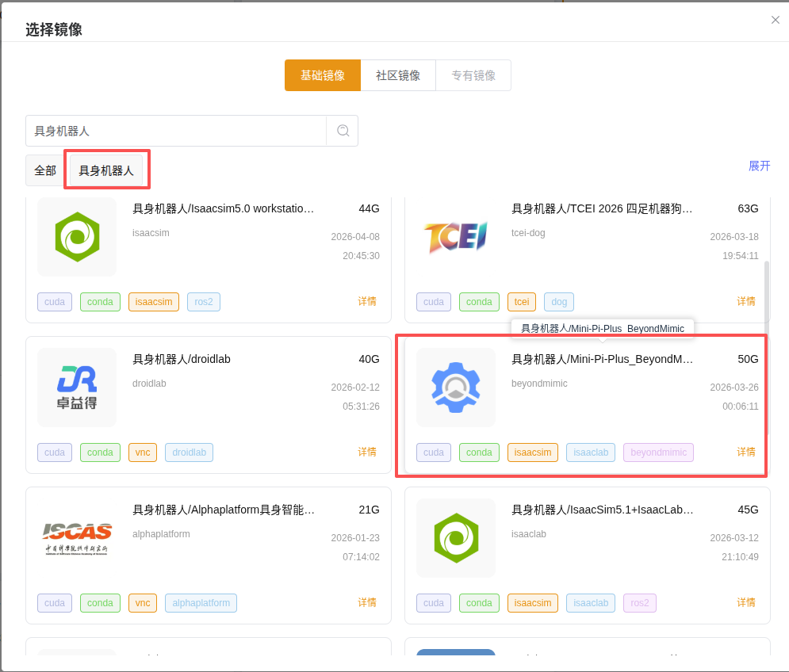Click the ISCAS Alphaplatform logo

click(77, 538)
